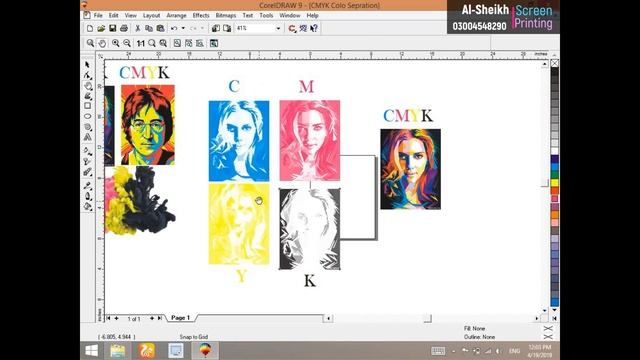Select the Polygon tool
The width and height of the screenshot is (640, 360).
[x=88, y=127]
